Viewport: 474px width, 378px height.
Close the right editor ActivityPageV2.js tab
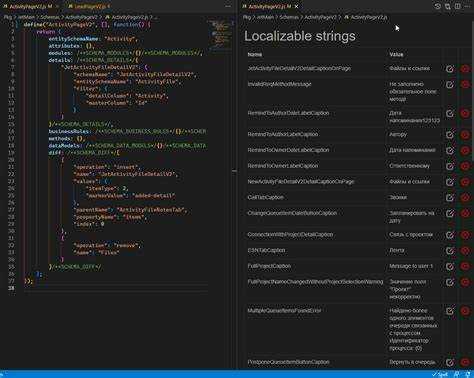296,6
